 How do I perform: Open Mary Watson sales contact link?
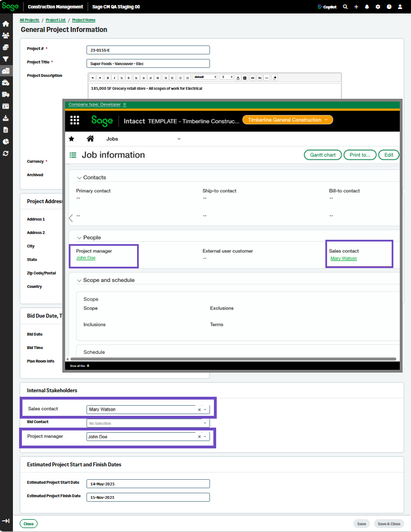pyautogui.click(x=344, y=259)
